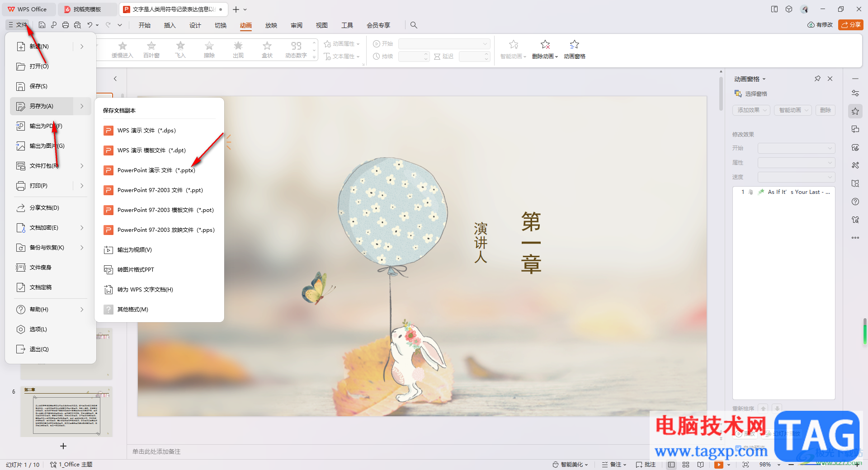Expand the 文档加密 submenu arrow
This screenshot has width=868, height=470.
click(82, 228)
